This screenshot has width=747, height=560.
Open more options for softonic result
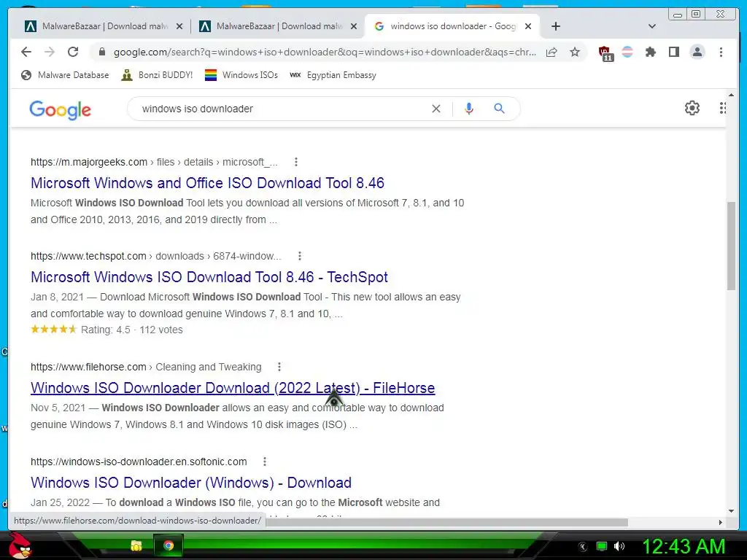pos(264,462)
